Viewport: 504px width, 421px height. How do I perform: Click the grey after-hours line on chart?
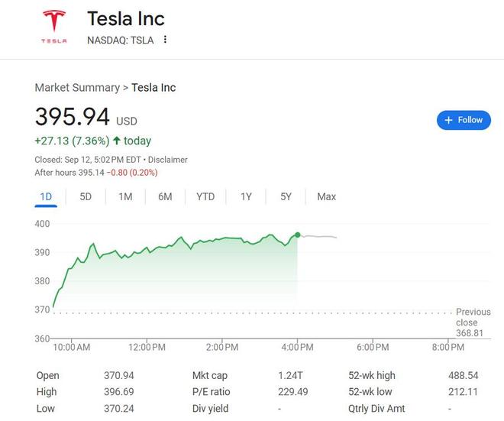319,237
